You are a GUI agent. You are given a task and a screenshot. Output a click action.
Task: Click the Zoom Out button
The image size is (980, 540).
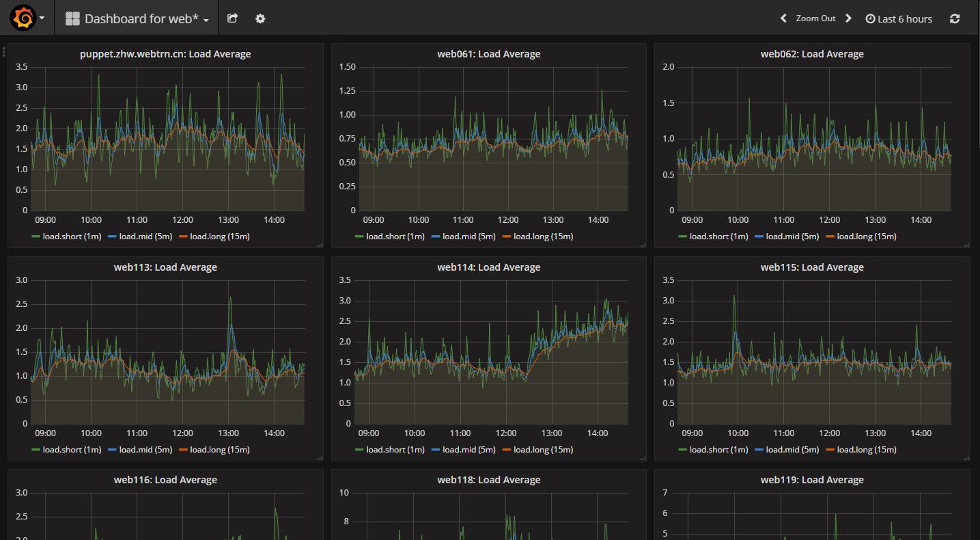coord(815,18)
